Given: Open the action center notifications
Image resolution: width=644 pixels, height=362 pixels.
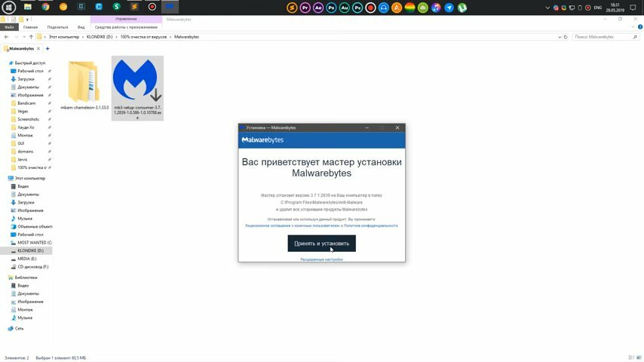Looking at the screenshot, I should 633,8.
